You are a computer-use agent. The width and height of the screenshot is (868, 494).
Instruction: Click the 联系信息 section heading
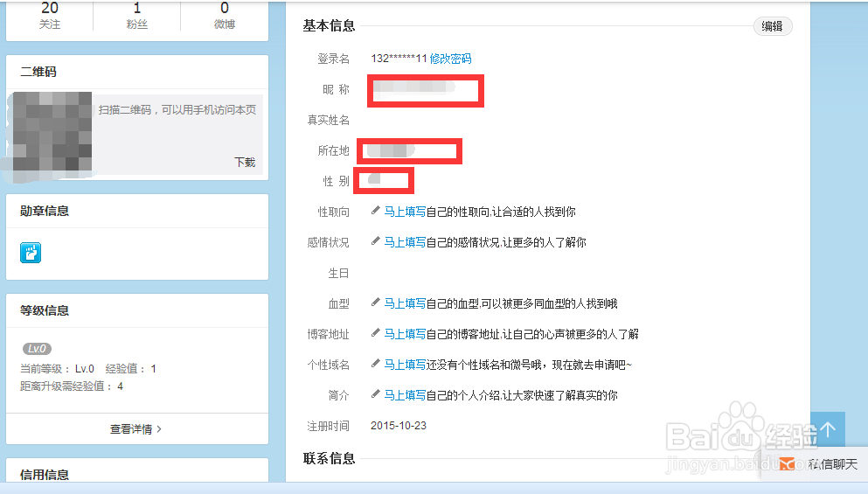coord(329,458)
